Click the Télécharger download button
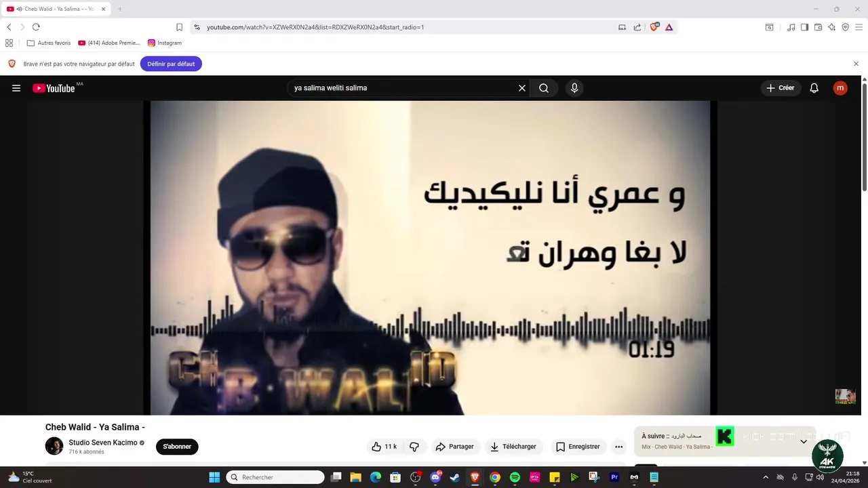 coord(513,447)
